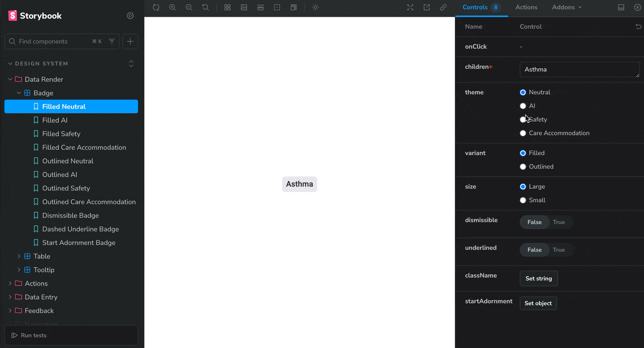Viewport: 644px width, 348px height.
Task: Zoom out of the story canvas
Action: coord(189,7)
